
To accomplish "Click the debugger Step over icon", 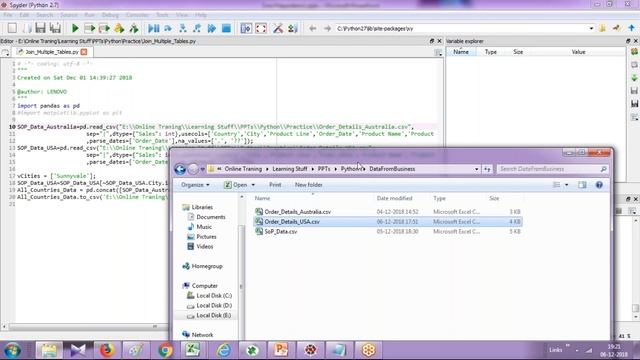I will pyautogui.click(x=168, y=28).
